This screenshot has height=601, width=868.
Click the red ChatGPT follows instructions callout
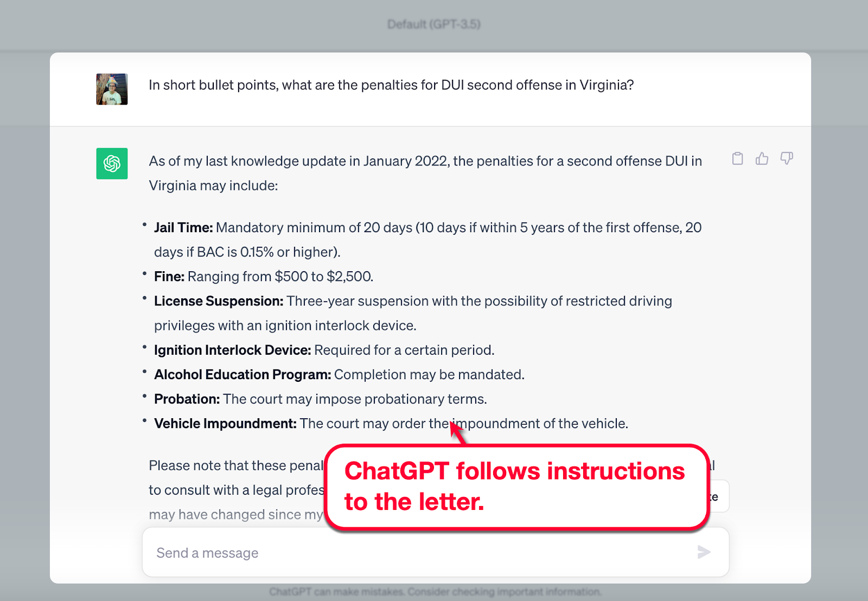[x=517, y=486]
